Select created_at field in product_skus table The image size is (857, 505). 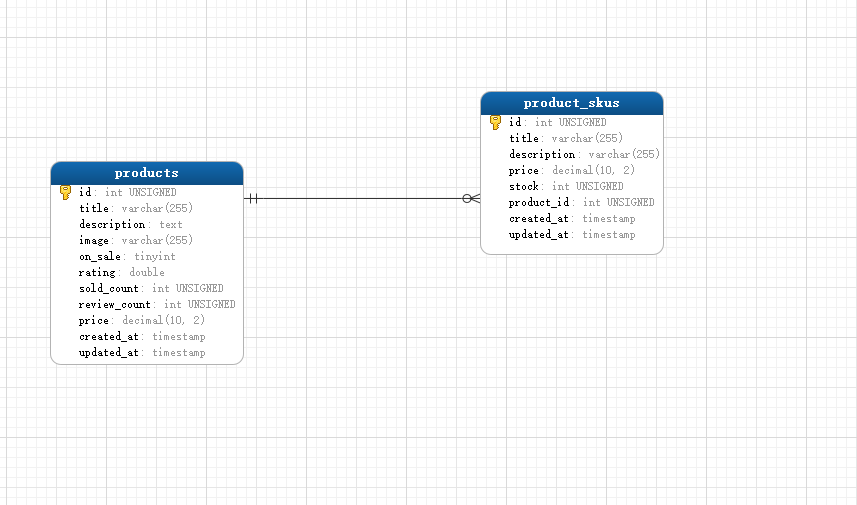[540, 219]
